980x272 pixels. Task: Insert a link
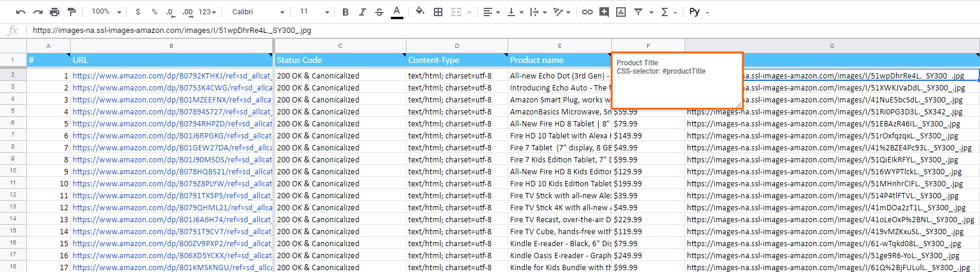click(x=587, y=12)
